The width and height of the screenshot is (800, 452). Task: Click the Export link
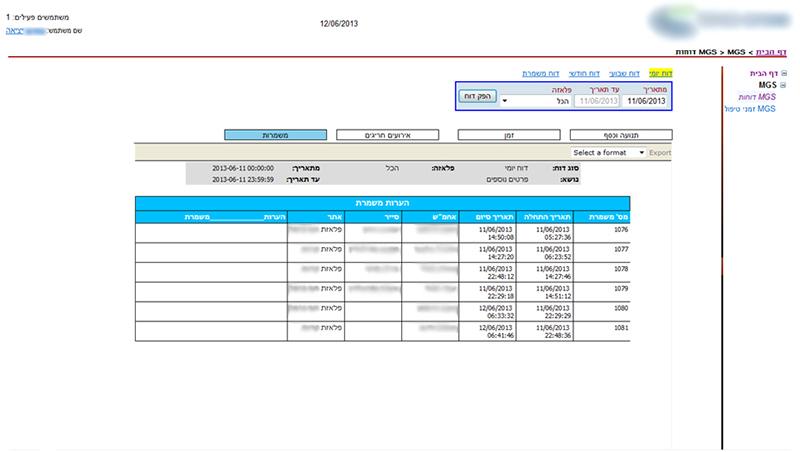(x=660, y=153)
